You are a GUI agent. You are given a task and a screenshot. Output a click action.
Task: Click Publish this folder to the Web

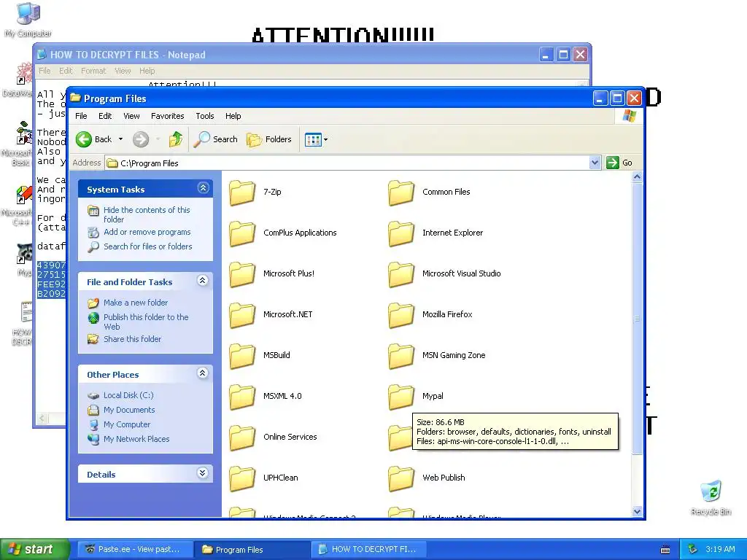pos(146,322)
